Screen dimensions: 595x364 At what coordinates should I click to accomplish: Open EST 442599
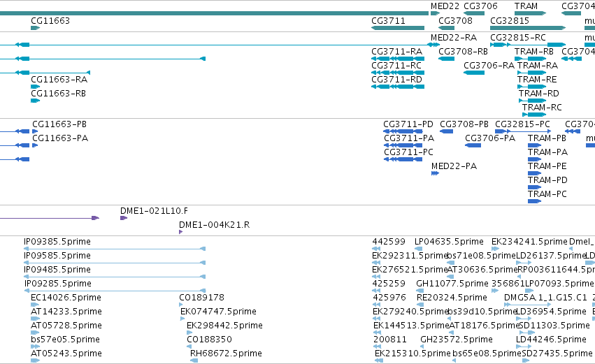[389, 242]
